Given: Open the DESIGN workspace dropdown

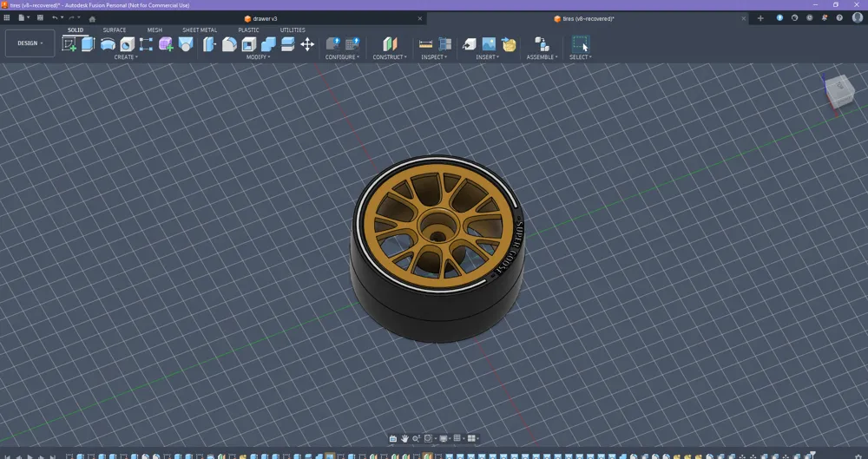Looking at the screenshot, I should click(30, 43).
